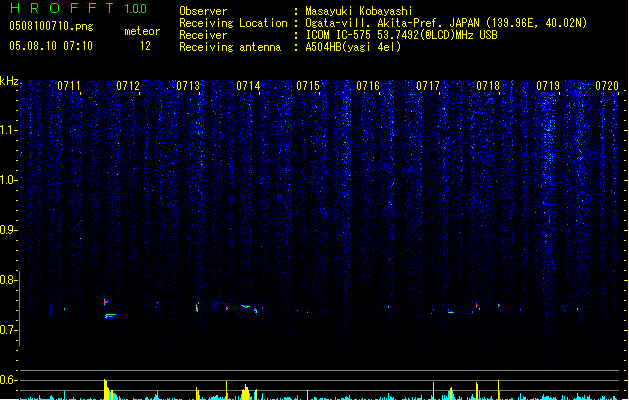Image resolution: width=629 pixels, height=400 pixels.
Task: Select the filename 0508100710.png
Action: 51,26
